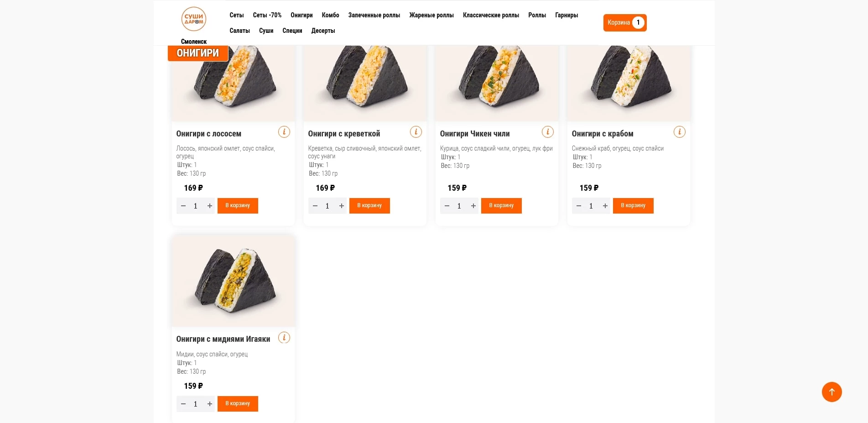The width and height of the screenshot is (868, 423).
Task: Go to Запеченные роллы category
Action: [x=374, y=16]
